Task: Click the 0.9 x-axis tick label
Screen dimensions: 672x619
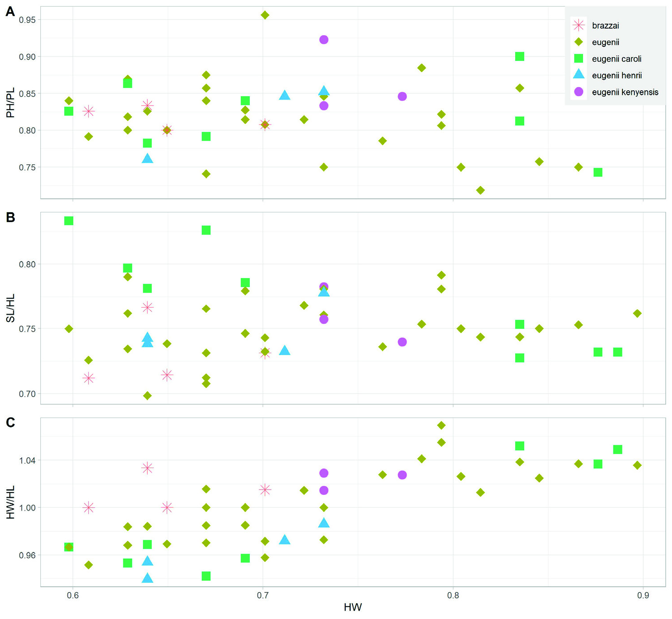Action: [643, 595]
